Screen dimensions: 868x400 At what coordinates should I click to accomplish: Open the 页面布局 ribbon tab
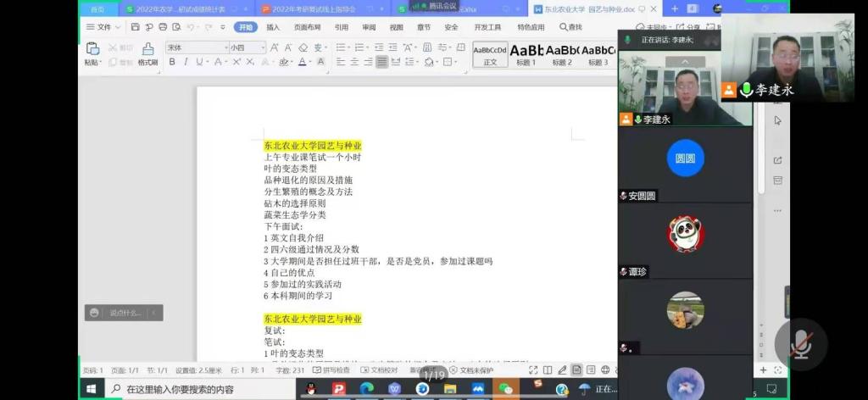(x=306, y=27)
